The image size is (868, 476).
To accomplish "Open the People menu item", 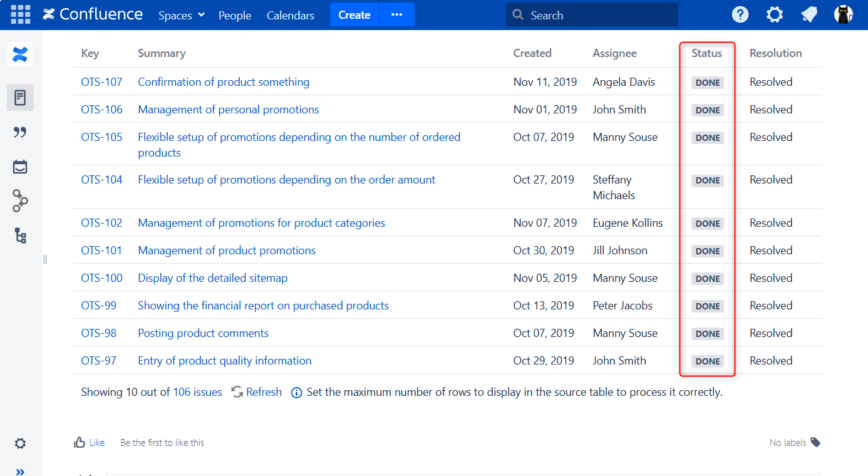I will pos(235,15).
